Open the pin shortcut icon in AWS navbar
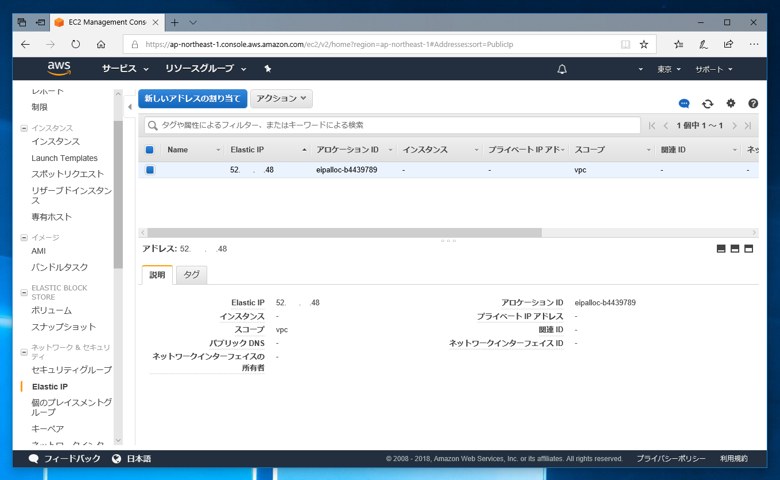This screenshot has width=780, height=480. tap(268, 69)
